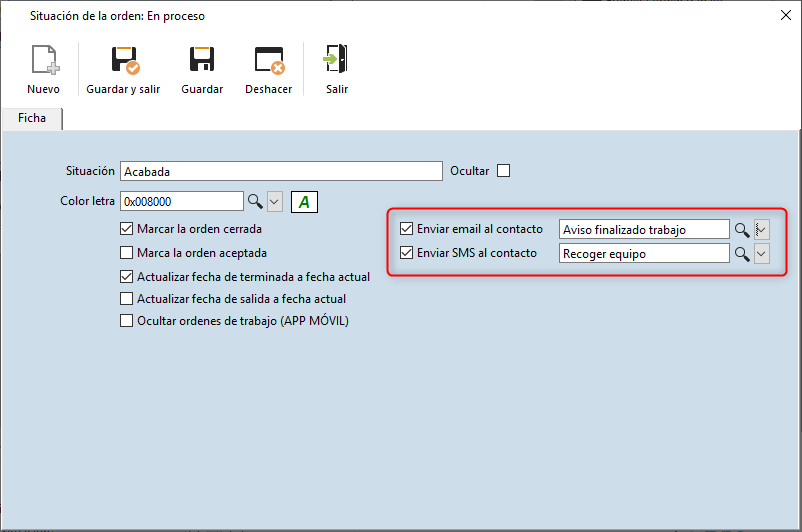Screen dimensions: 802x532
Task: Select the Ficha tab
Action: 32,118
